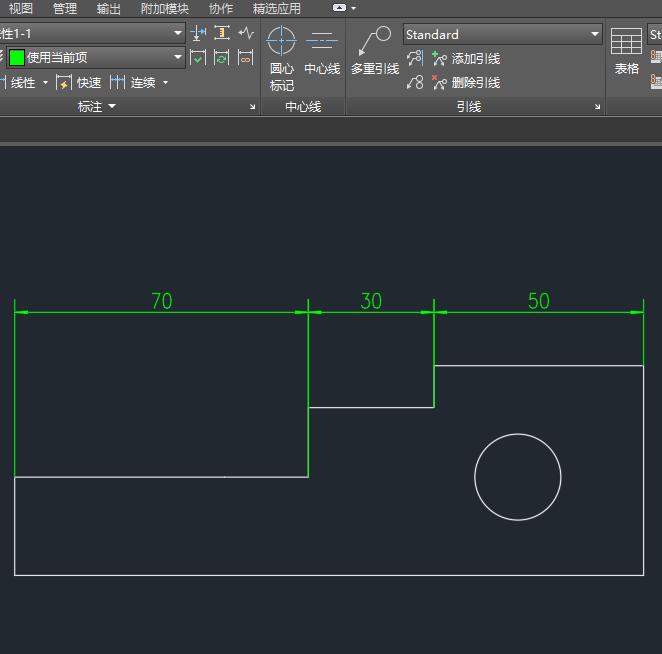This screenshot has width=662, height=654.
Task: Click the 线性 linear dimension button
Action: tap(18, 82)
